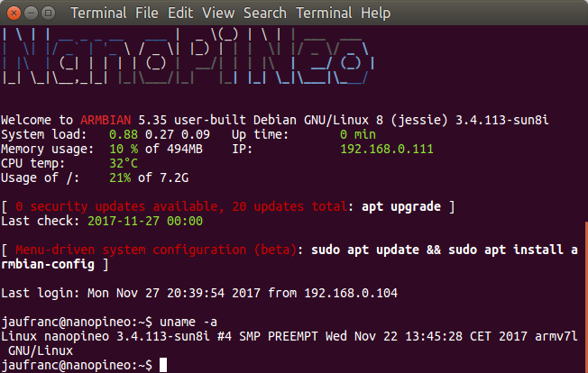Click the red ARMBIAN word in the welcome line
588x373 pixels.
106,120
